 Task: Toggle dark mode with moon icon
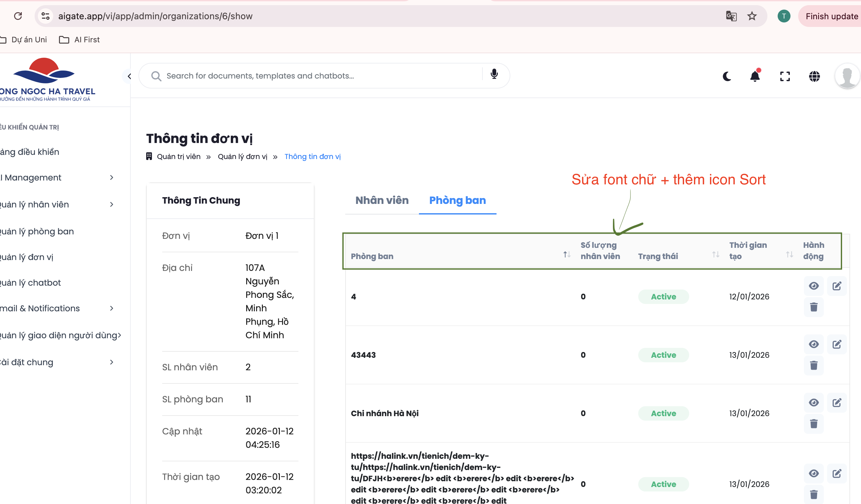pos(727,76)
